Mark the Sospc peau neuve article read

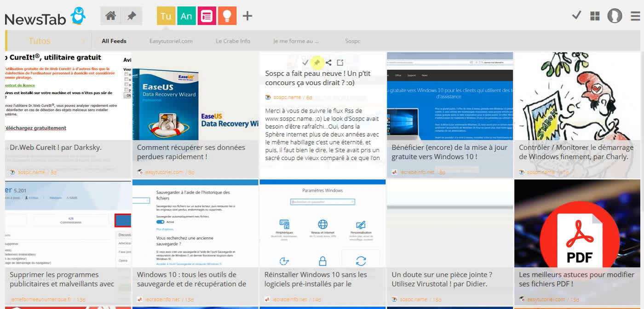click(305, 63)
